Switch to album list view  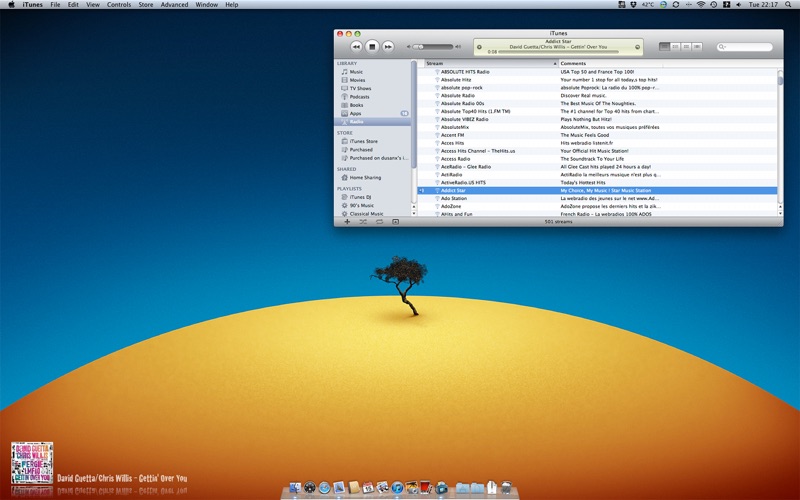tap(675, 46)
